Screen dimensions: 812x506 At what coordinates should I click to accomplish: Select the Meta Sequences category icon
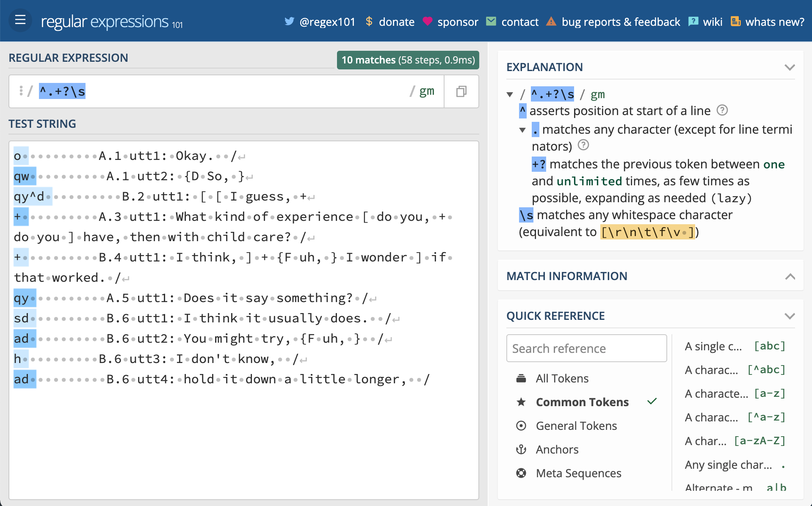[522, 473]
